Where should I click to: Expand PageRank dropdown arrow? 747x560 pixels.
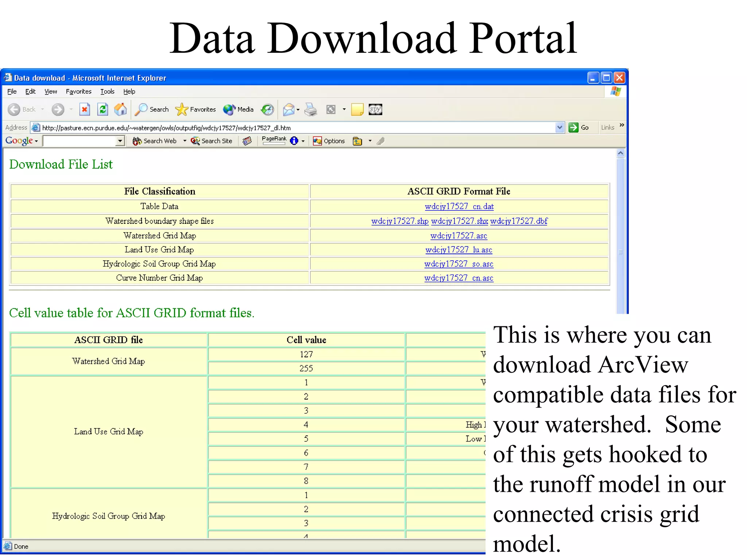(x=303, y=141)
